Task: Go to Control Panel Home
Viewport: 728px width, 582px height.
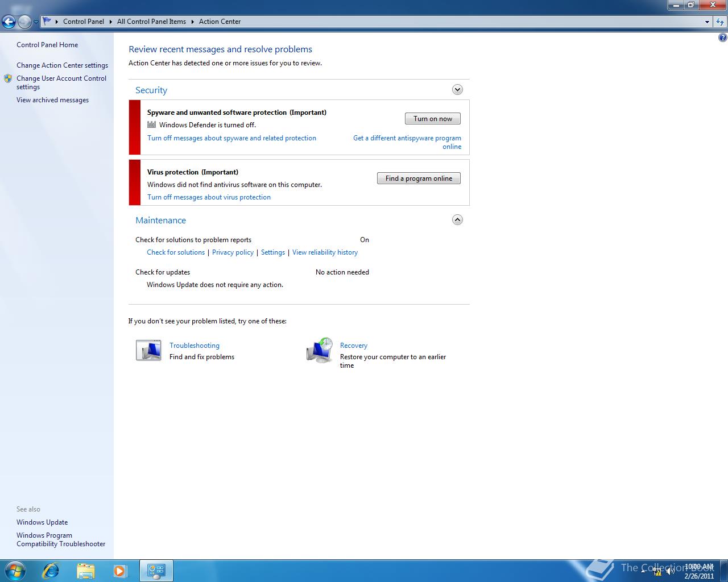Action: (x=47, y=45)
